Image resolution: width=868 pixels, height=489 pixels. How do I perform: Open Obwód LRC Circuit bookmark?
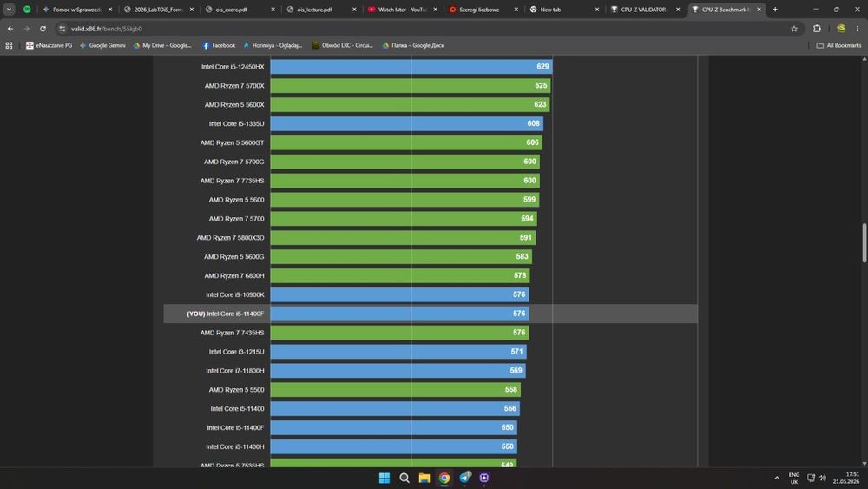pos(343,45)
